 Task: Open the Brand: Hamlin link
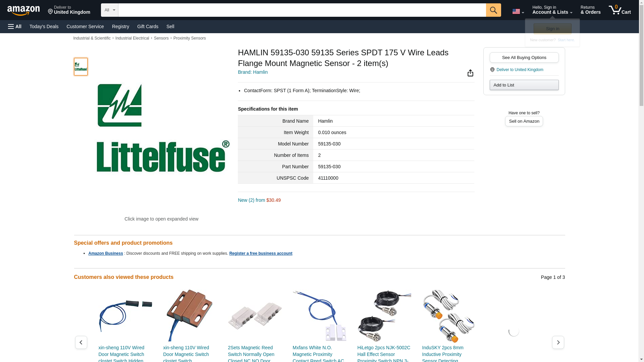coord(253,72)
